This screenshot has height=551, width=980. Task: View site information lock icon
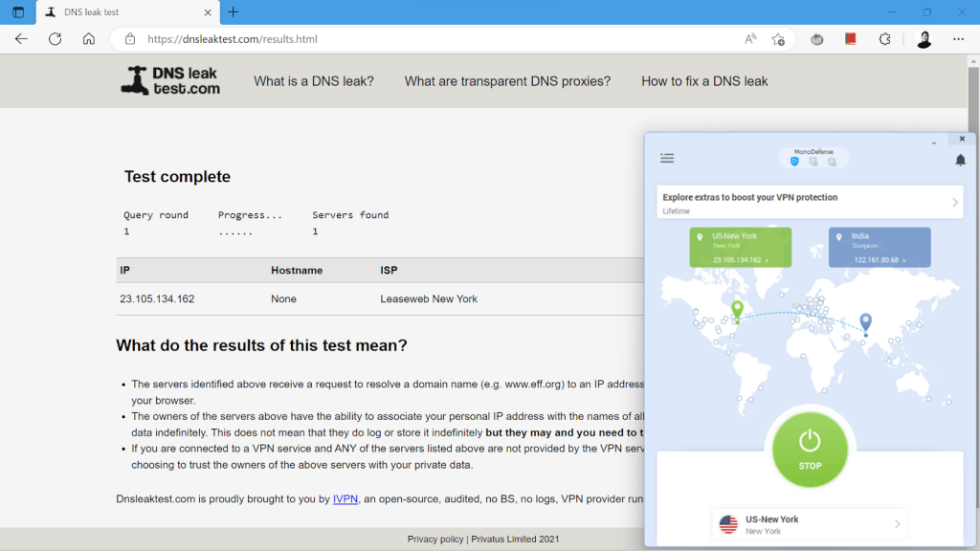point(130,38)
